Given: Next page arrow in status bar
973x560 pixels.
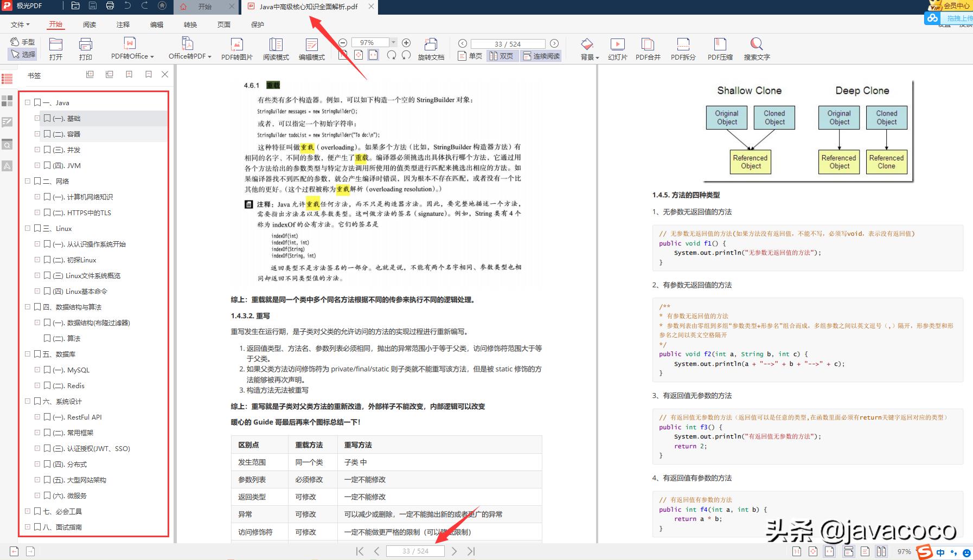Looking at the screenshot, I should coord(455,551).
